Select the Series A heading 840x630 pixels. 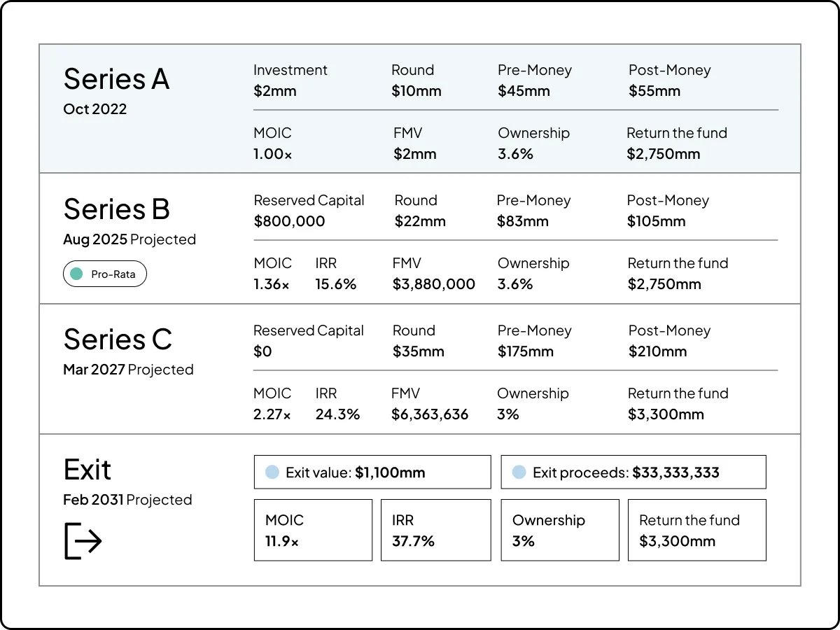tap(116, 79)
